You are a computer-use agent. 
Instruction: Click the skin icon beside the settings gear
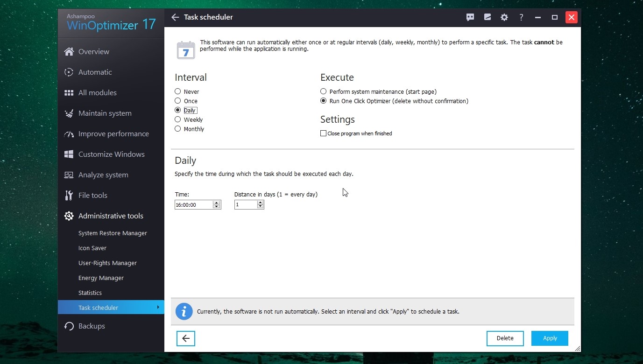click(x=488, y=17)
